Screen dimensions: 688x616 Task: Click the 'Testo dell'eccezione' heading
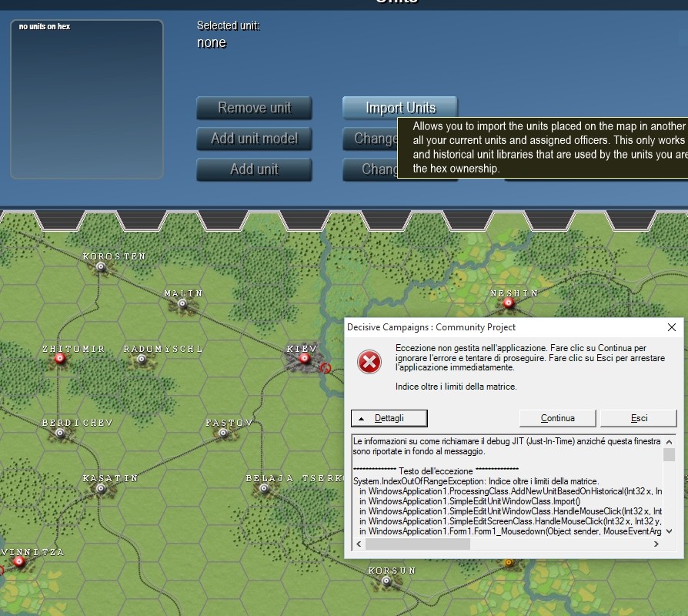coord(436,471)
